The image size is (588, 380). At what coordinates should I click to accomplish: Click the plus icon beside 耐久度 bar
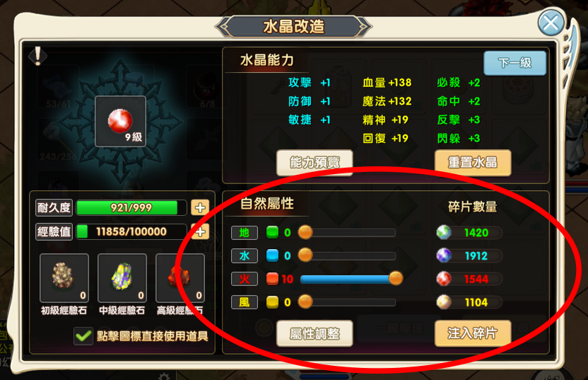[x=200, y=207]
